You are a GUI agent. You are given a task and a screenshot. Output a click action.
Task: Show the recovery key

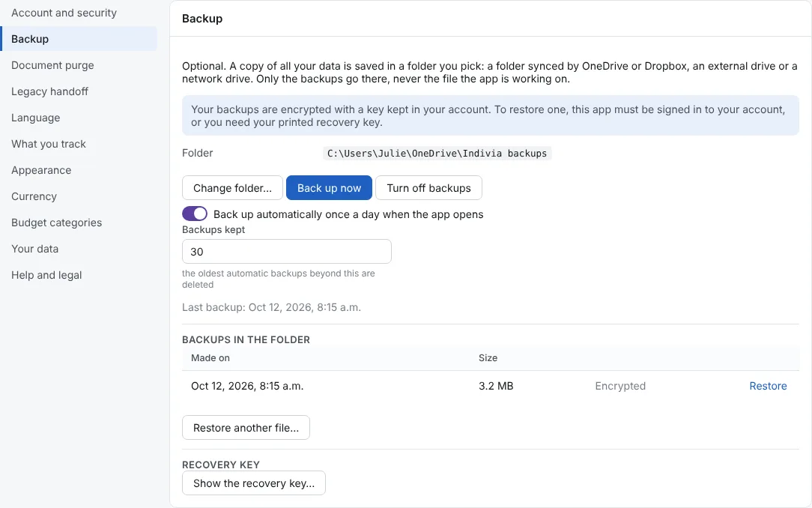254,483
